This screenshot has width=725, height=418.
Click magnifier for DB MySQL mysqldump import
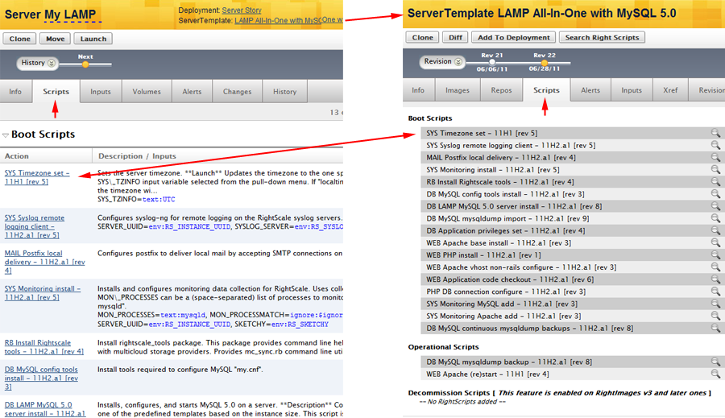pyautogui.click(x=715, y=219)
